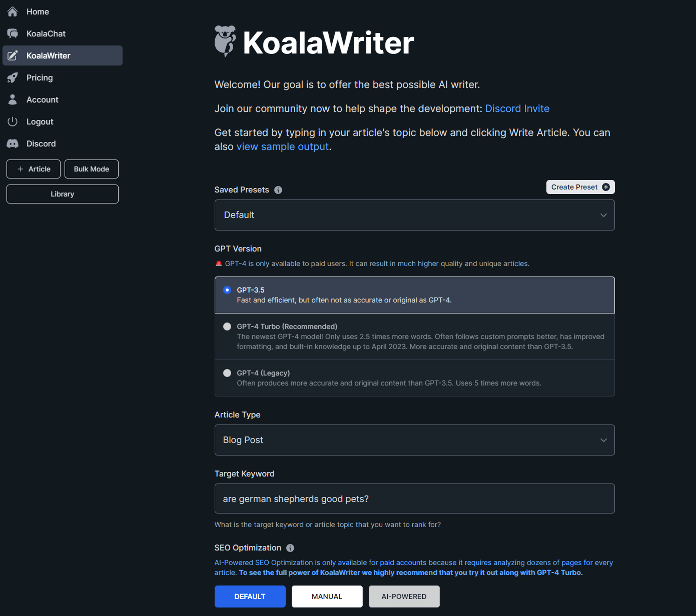
Task: Click the Create Preset button
Action: (580, 187)
